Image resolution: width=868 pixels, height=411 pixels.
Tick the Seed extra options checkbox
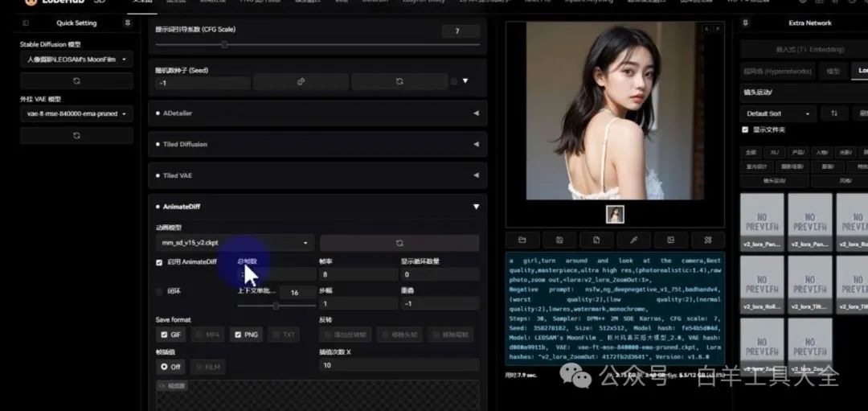pyautogui.click(x=454, y=81)
